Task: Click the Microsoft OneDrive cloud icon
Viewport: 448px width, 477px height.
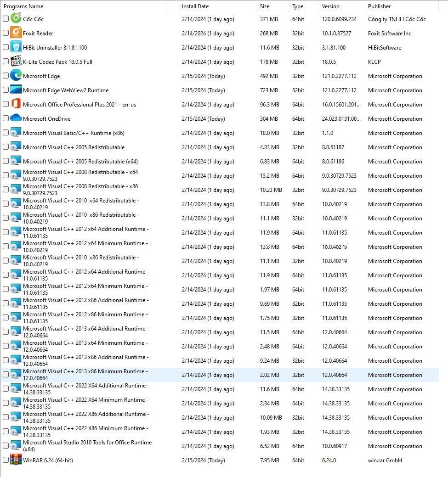Action: [x=16, y=118]
